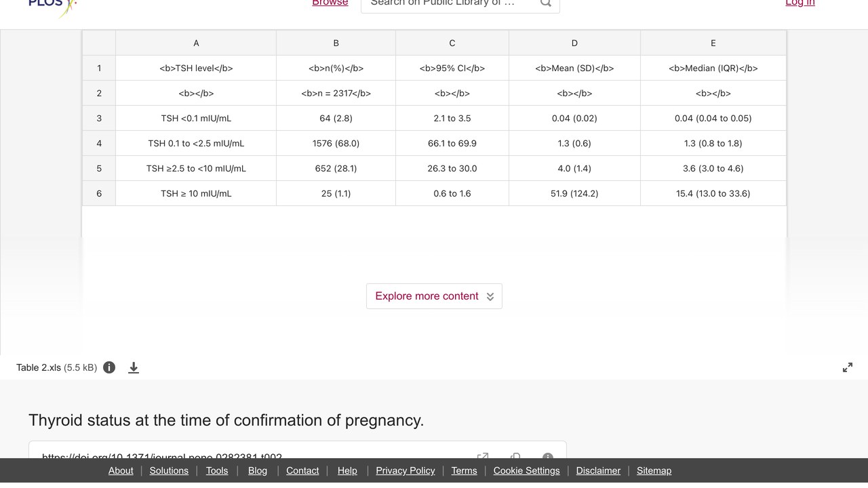The height and width of the screenshot is (488, 868).
Task: Open the Help footer link
Action: [347, 470]
